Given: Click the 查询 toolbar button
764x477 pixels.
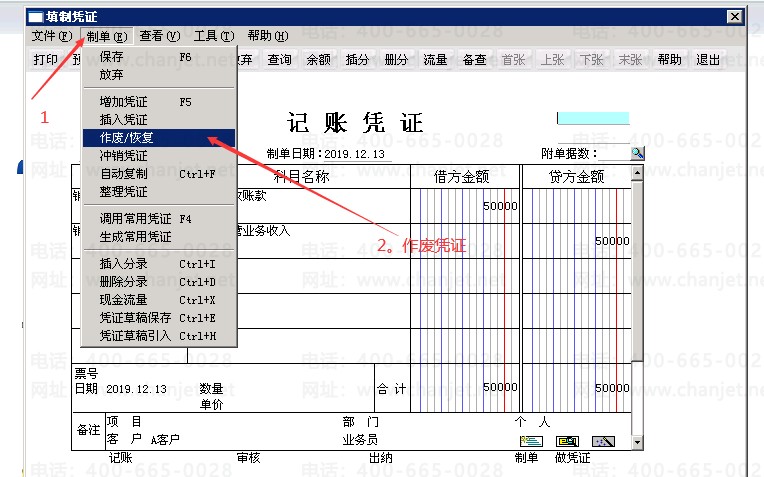Looking at the screenshot, I should [279, 60].
